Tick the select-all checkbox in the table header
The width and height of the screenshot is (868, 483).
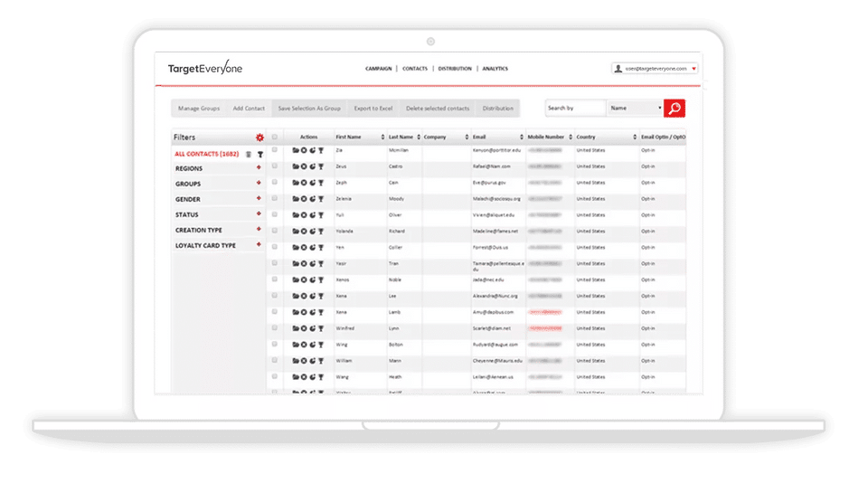[275, 137]
